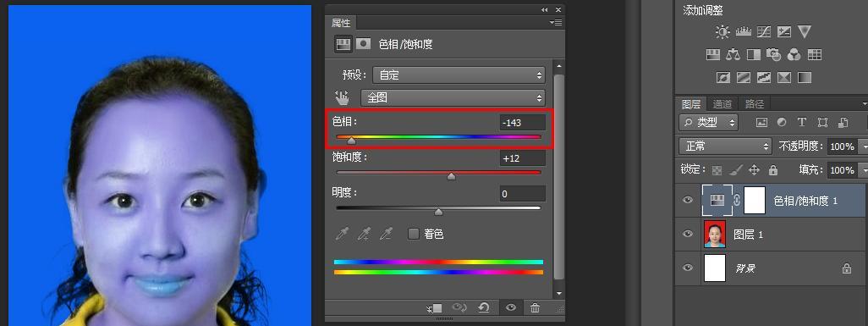The height and width of the screenshot is (326, 868).
Task: Hide the 色相/饱和度 1 adjustment layer
Action: click(x=688, y=200)
